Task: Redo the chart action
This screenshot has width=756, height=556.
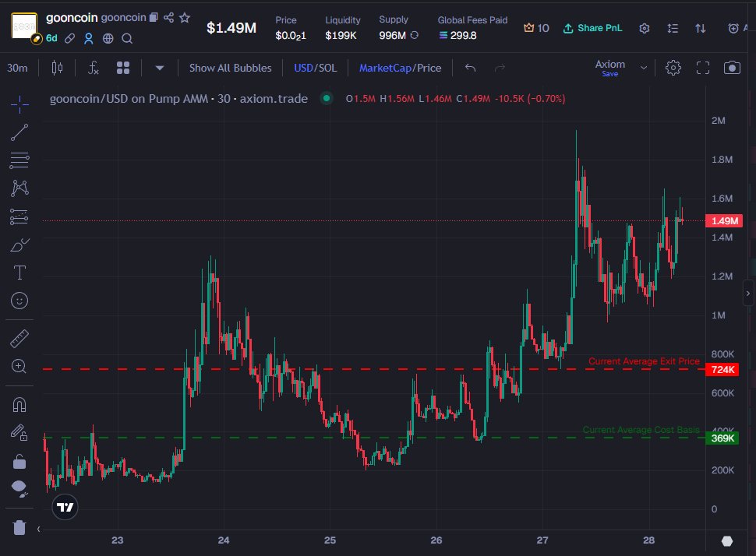Action: (500, 68)
